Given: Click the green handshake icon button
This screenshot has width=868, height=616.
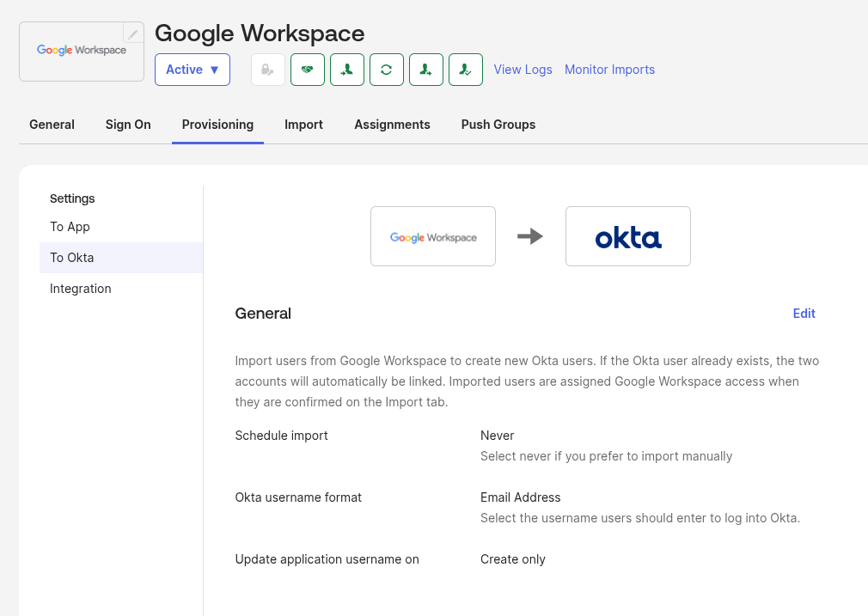Looking at the screenshot, I should [x=308, y=70].
